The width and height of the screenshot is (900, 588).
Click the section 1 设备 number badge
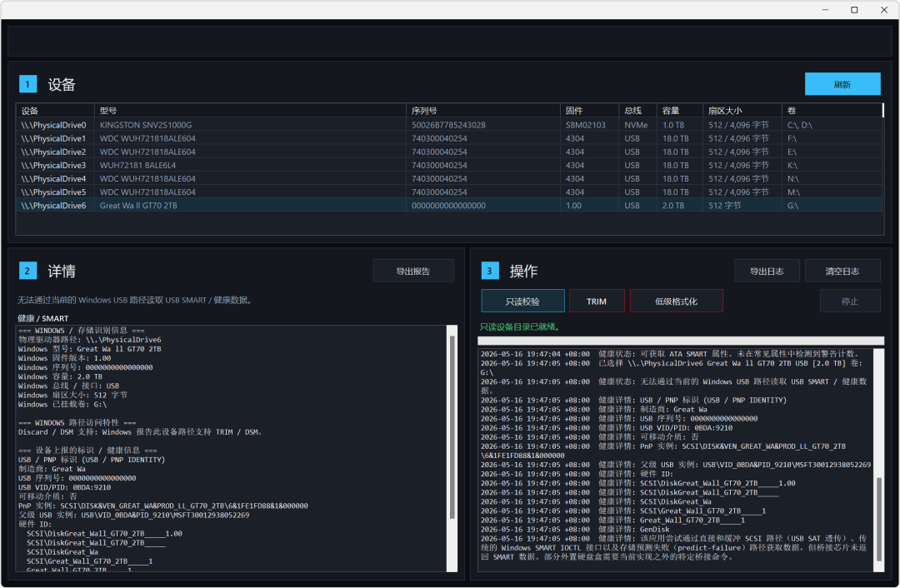pos(27,84)
